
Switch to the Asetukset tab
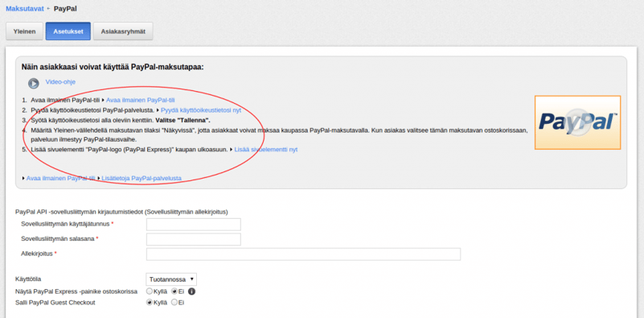pyautogui.click(x=68, y=31)
